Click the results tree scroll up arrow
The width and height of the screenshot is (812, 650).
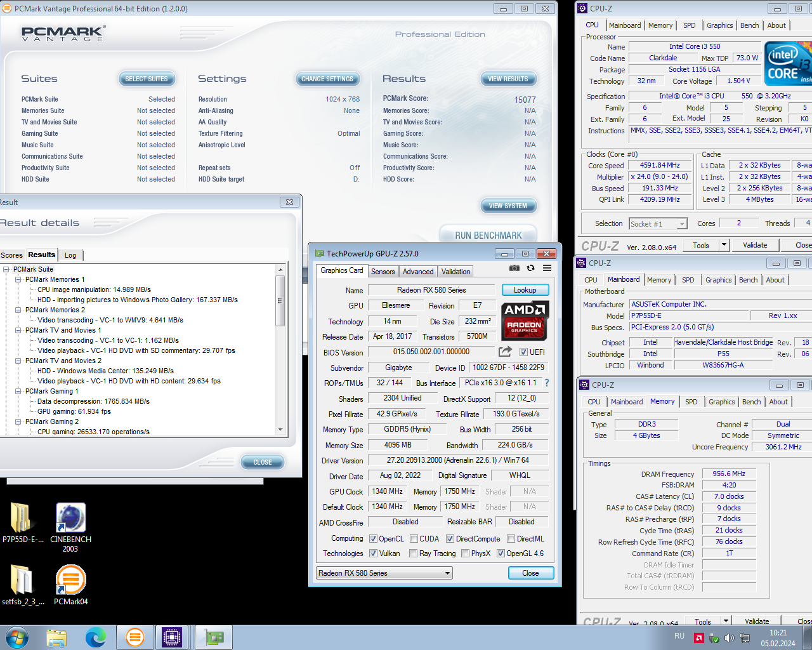click(x=280, y=270)
